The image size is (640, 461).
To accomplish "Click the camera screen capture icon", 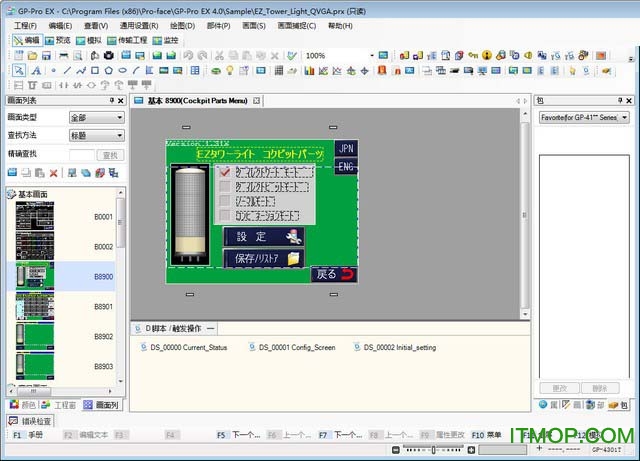I will 109,55.
